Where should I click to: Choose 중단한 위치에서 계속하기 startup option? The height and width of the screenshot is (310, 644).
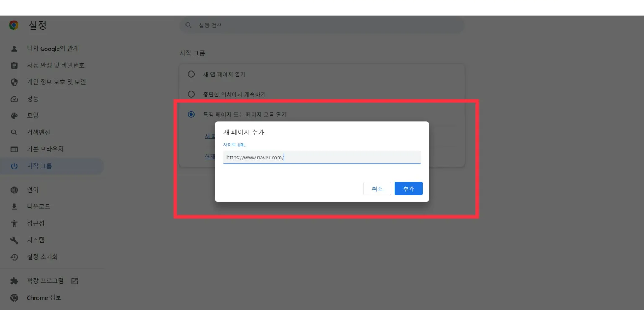(x=191, y=94)
